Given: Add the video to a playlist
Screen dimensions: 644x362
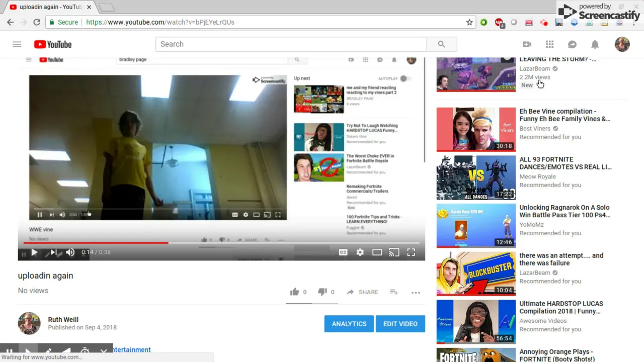Looking at the screenshot, I should 394,292.
